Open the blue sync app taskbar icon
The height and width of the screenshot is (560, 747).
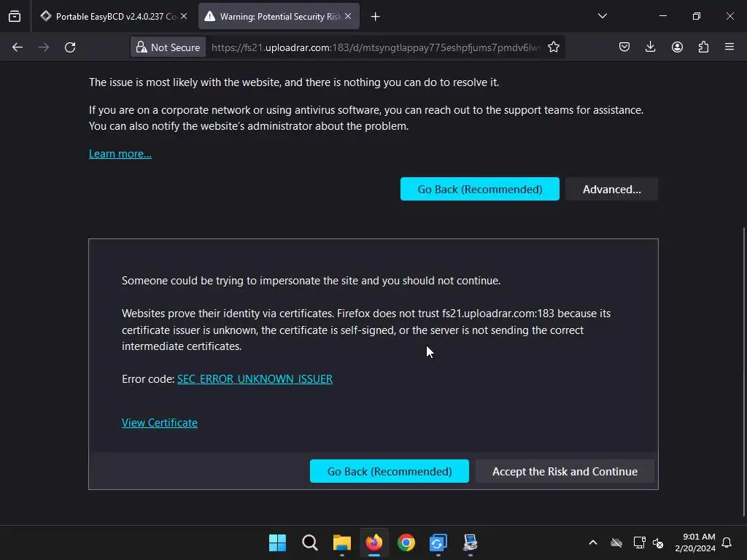[438, 542]
